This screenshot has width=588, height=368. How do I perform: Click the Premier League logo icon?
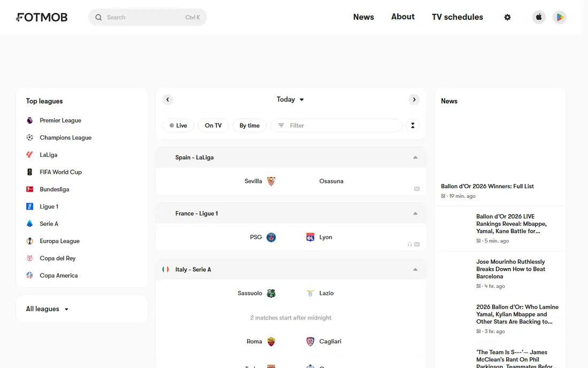(29, 120)
